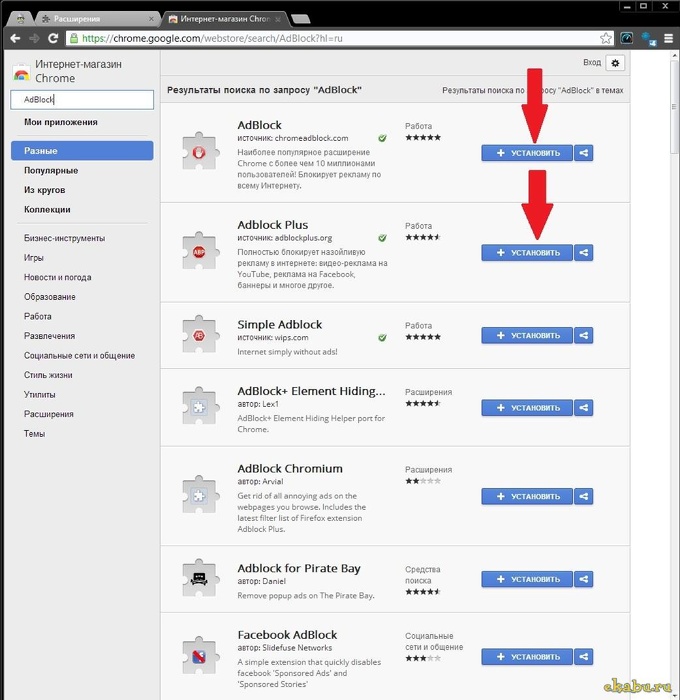Share AdBlock+ Element Hiding Helper
680x700 pixels.
coord(584,408)
